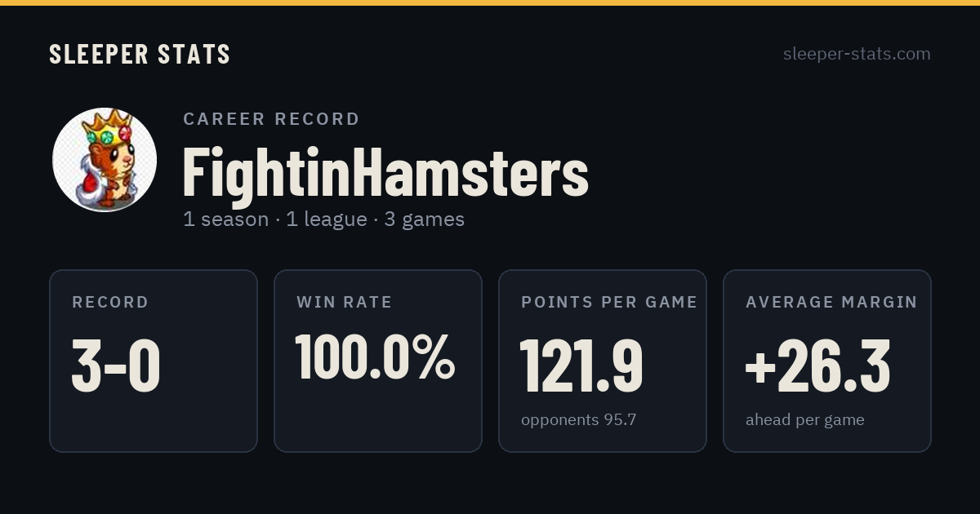
Task: Click the 121.9 points value
Action: [x=581, y=366]
